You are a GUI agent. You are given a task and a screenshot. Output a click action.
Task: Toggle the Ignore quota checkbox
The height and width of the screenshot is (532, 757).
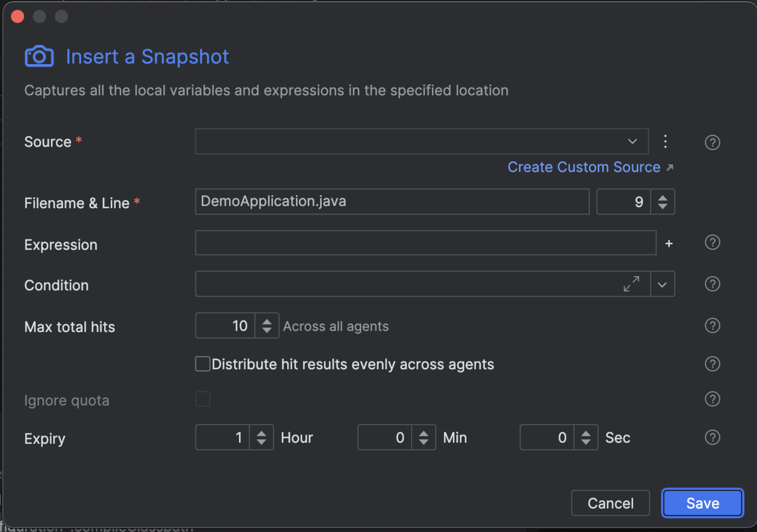(x=203, y=399)
